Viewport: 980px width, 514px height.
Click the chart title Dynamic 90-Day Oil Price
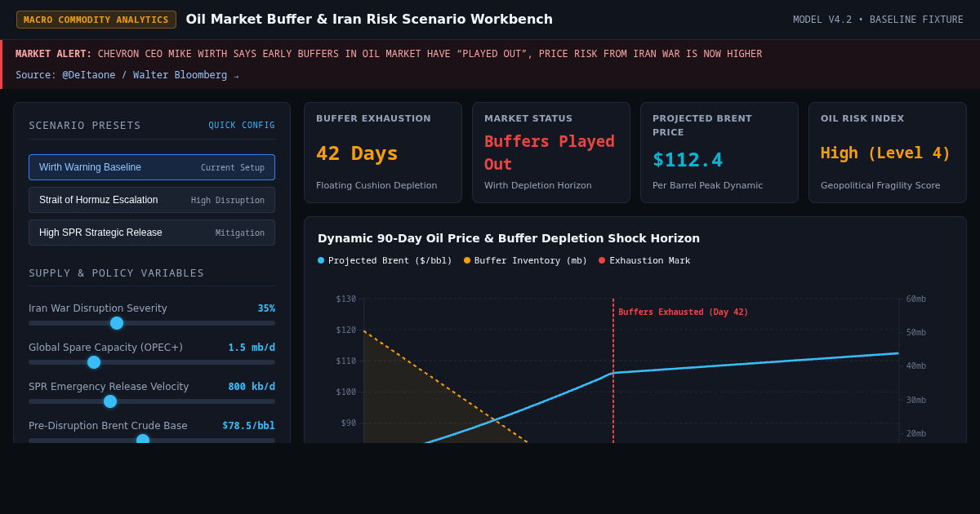coord(509,238)
